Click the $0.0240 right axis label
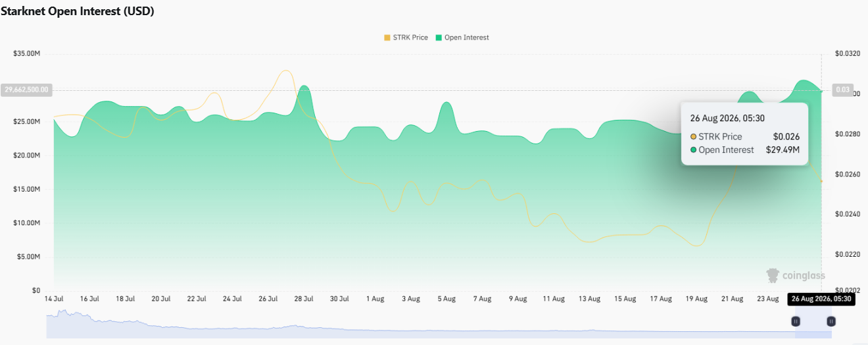Screen dimensions: 868x345 pyautogui.click(x=847, y=214)
